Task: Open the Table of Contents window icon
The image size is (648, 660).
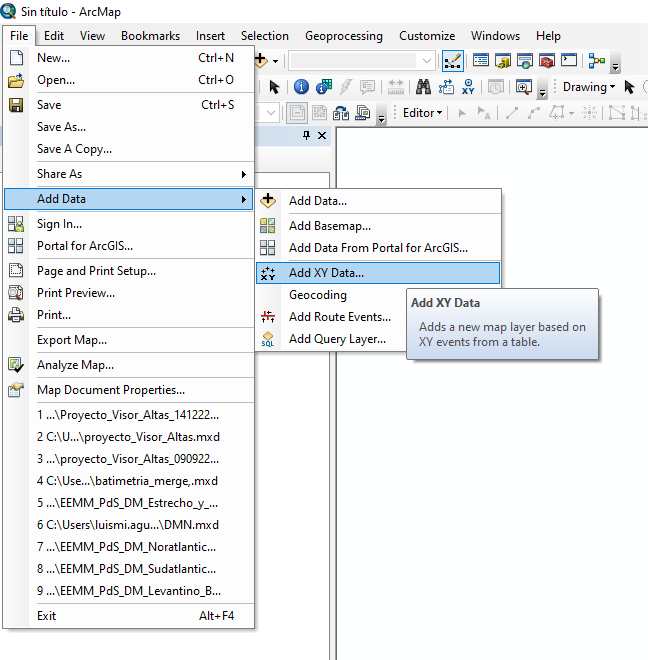Action: click(x=480, y=61)
